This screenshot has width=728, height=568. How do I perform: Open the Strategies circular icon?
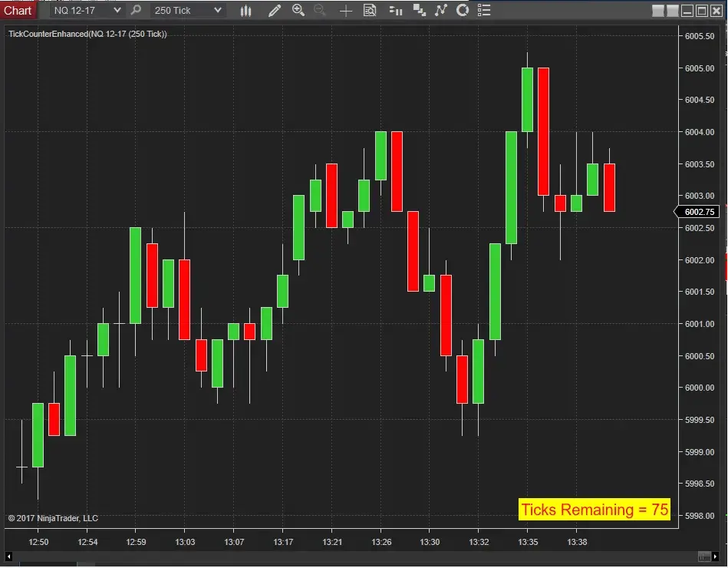(x=463, y=10)
